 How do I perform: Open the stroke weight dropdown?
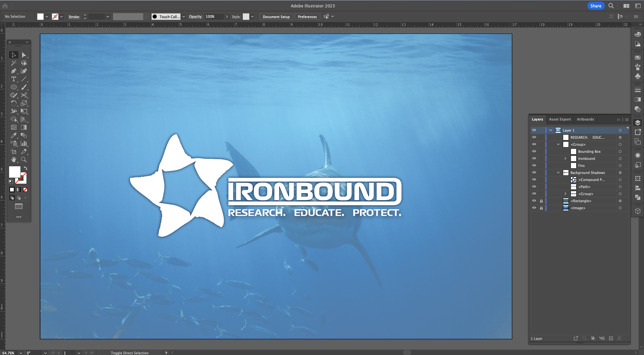pyautogui.click(x=108, y=16)
